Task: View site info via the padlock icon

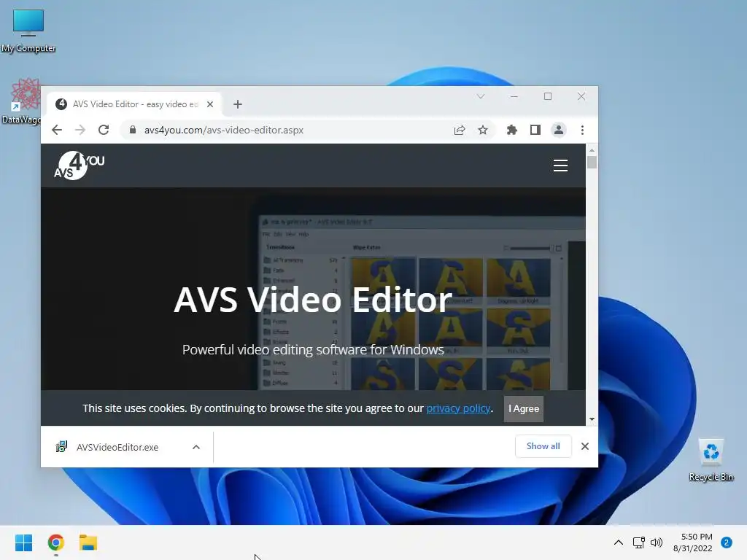Action: pos(133,130)
